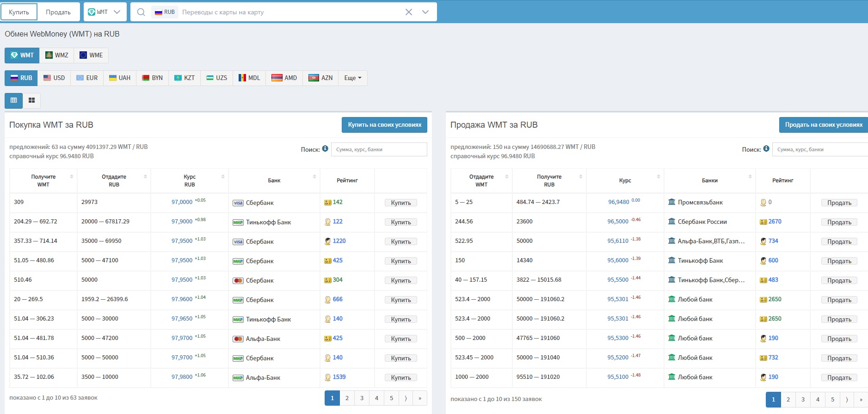Click bank icon beside Сбербанк России
This screenshot has height=414, width=868.
pyautogui.click(x=672, y=222)
